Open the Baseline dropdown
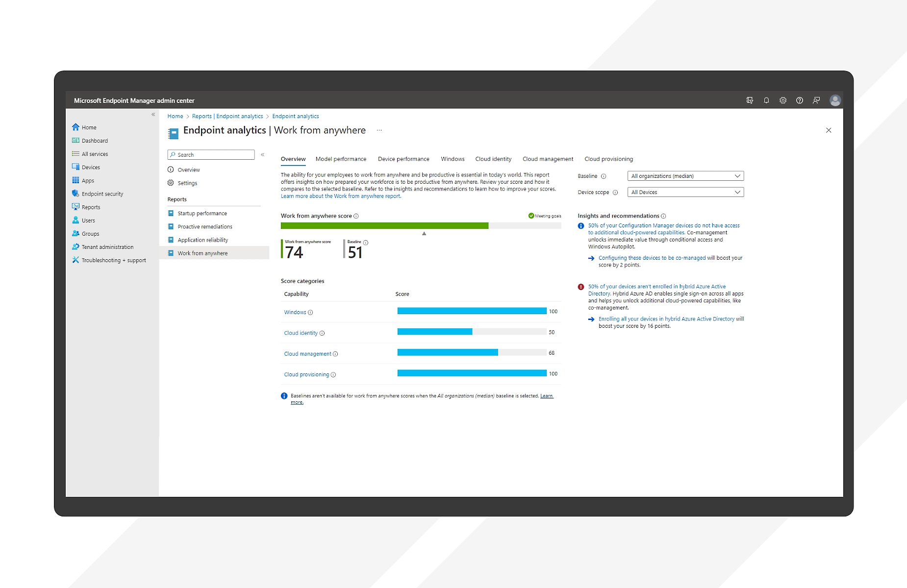 point(685,176)
